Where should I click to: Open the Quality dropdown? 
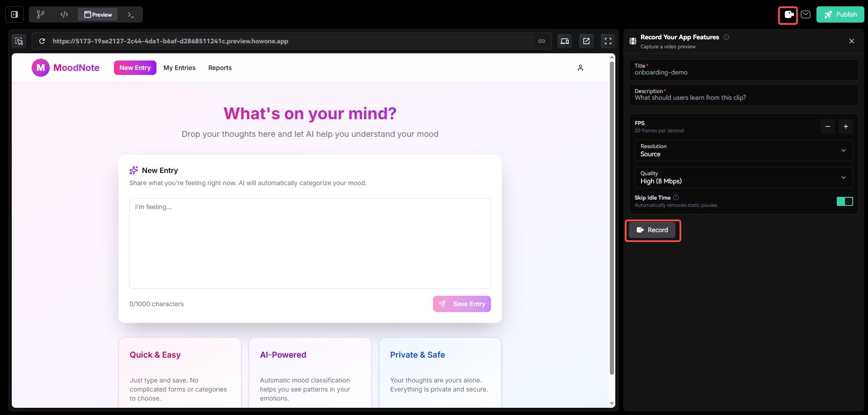point(743,177)
